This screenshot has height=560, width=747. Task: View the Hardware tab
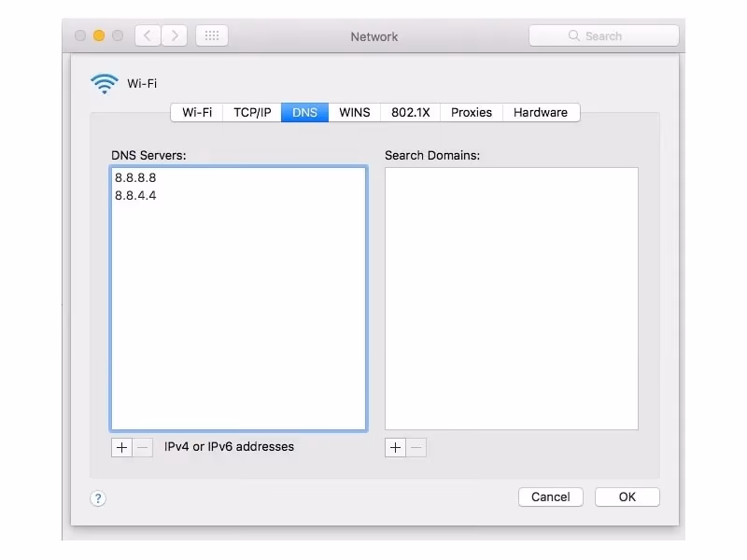click(x=541, y=112)
